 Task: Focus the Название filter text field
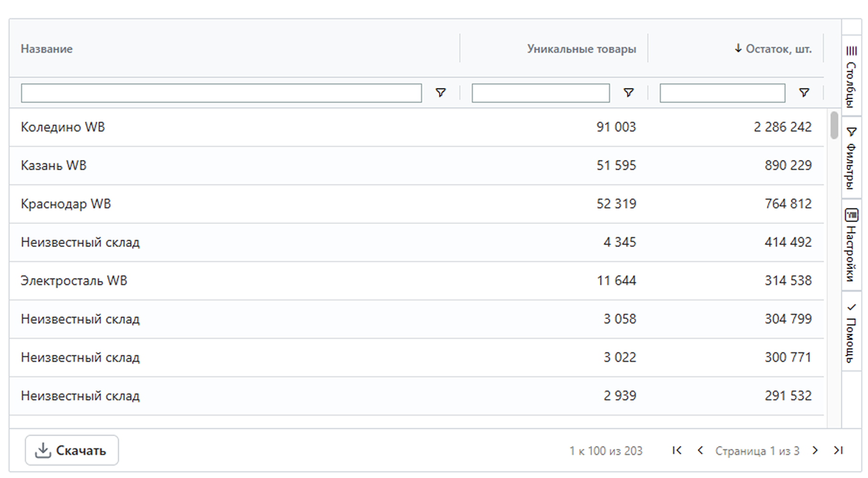pyautogui.click(x=221, y=93)
